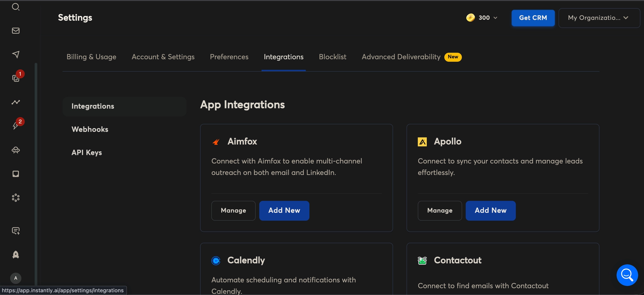
Task: Open the Advanced Deliverability tab
Action: point(401,57)
